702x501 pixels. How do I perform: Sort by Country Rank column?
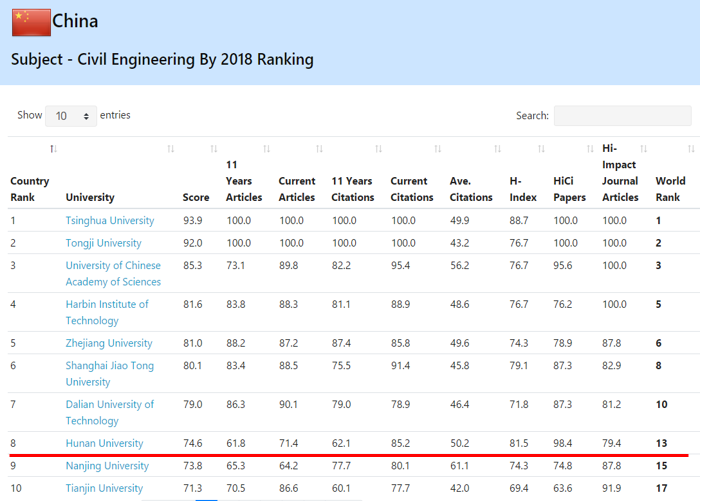[29, 189]
